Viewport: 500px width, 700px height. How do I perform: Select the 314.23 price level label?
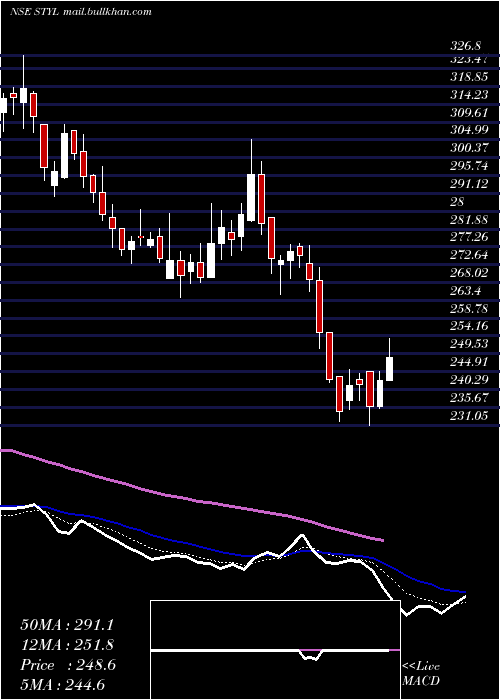click(469, 95)
